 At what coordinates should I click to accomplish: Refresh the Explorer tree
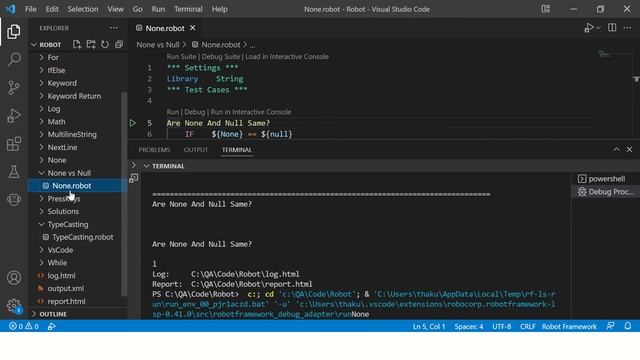pyautogui.click(x=105, y=44)
